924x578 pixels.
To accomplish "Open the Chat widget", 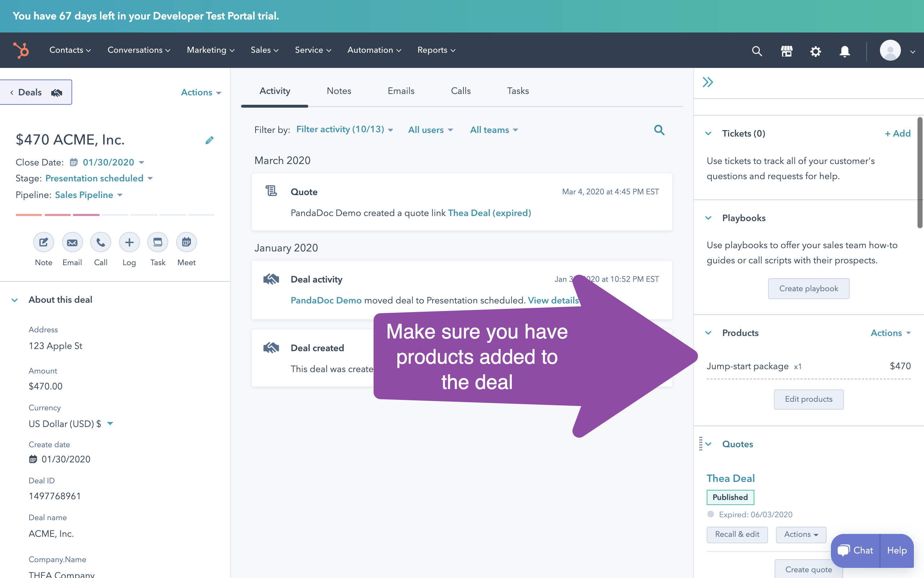I will coord(855,551).
